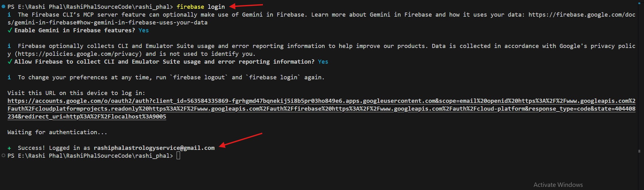Click green checkmark beside Allow Firebase question
The height and width of the screenshot is (190, 644).
point(10,62)
